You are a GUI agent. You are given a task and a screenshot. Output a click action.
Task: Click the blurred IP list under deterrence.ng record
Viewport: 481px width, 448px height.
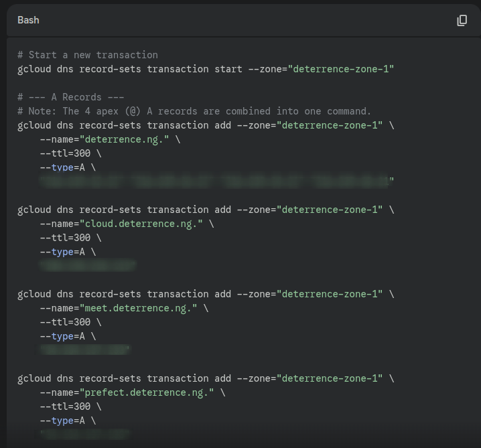pos(216,181)
